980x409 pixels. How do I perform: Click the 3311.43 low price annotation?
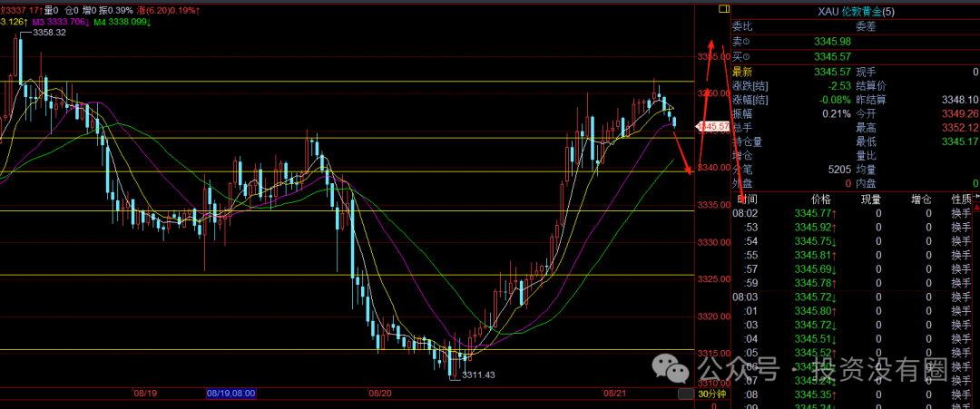click(479, 375)
